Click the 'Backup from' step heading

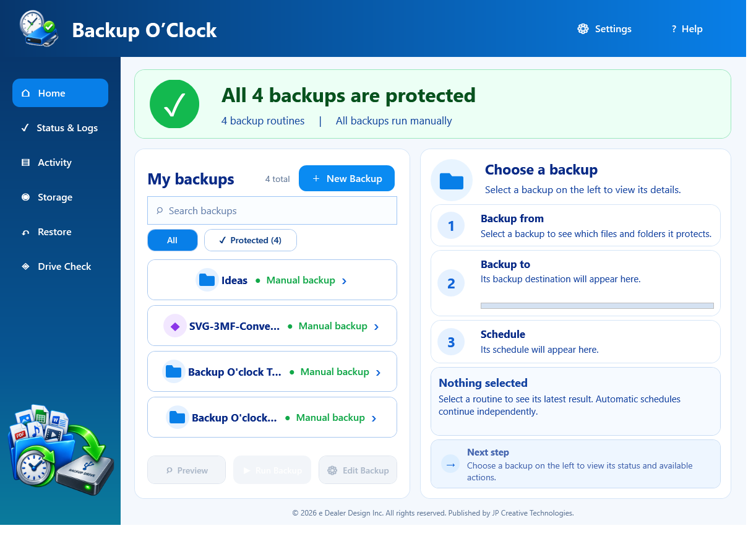point(512,218)
